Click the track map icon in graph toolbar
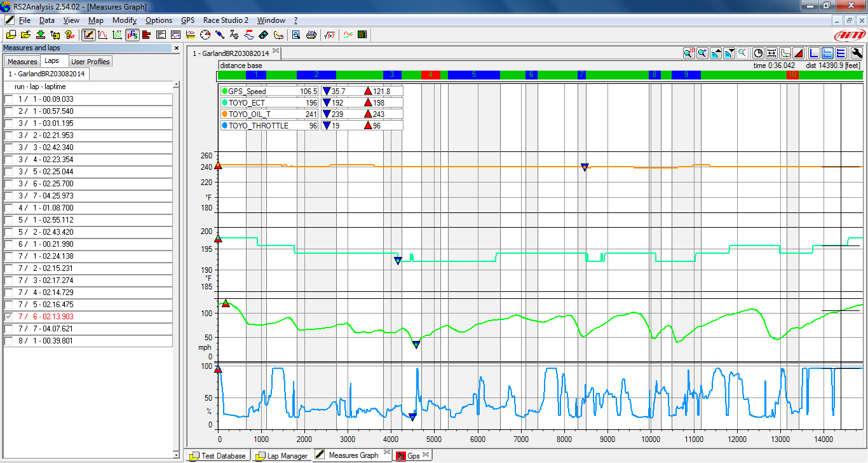Screen dimensions: 868x463 [785, 53]
